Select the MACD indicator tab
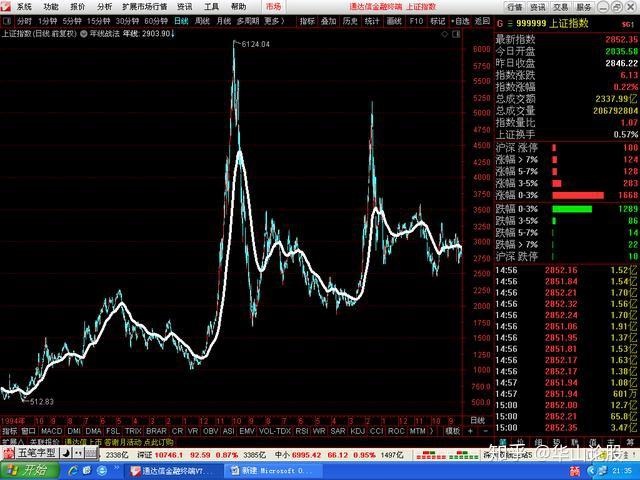The height and width of the screenshot is (480, 640). (x=51, y=431)
